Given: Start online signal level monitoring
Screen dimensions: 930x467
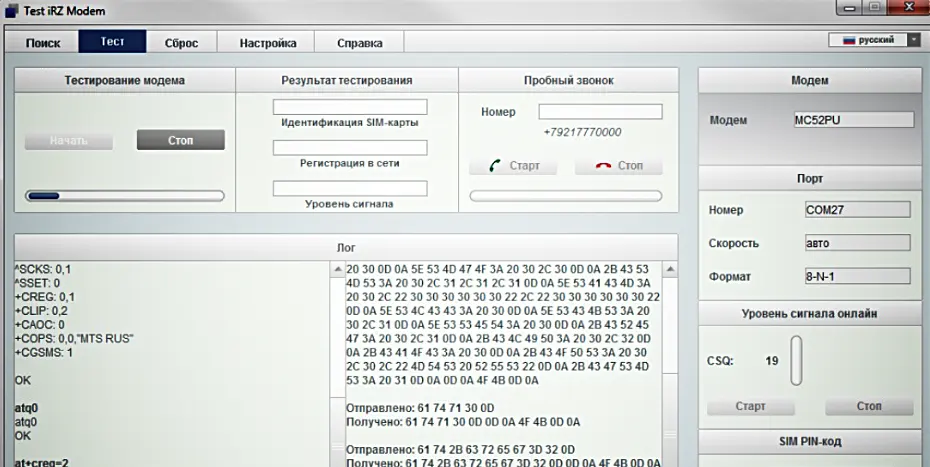Looking at the screenshot, I should coord(751,406).
